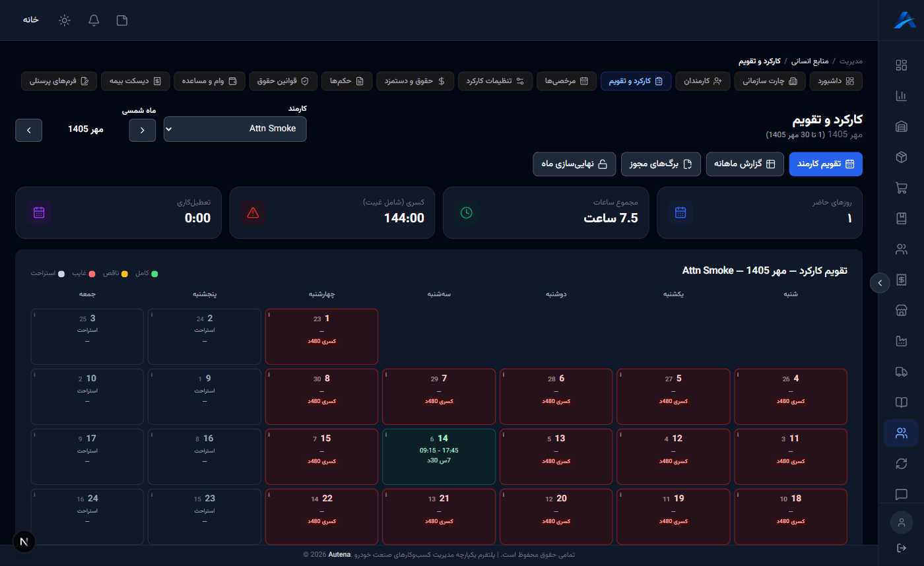Click the نهایی‌سازی ماه button
The height and width of the screenshot is (566, 924).
pyautogui.click(x=574, y=164)
